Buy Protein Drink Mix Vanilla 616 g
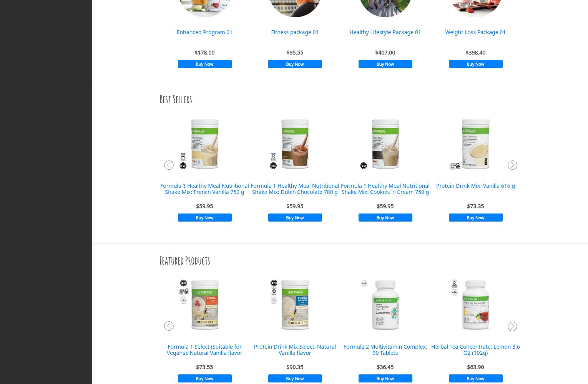 pos(475,218)
